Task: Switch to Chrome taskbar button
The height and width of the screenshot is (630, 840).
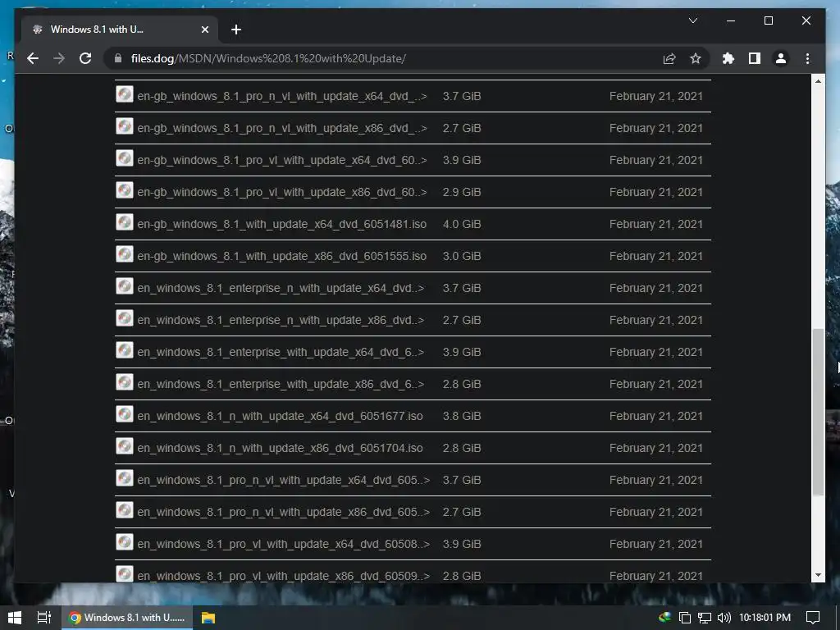Action: tap(127, 618)
